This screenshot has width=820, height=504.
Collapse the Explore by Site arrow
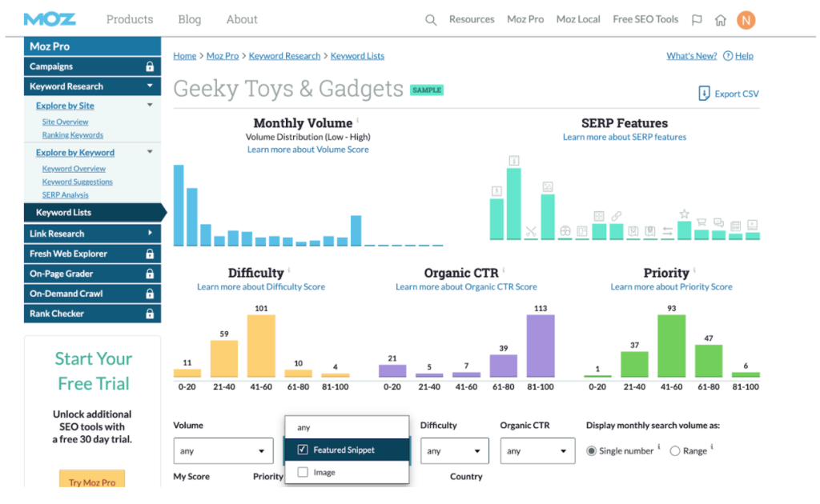coord(150,105)
